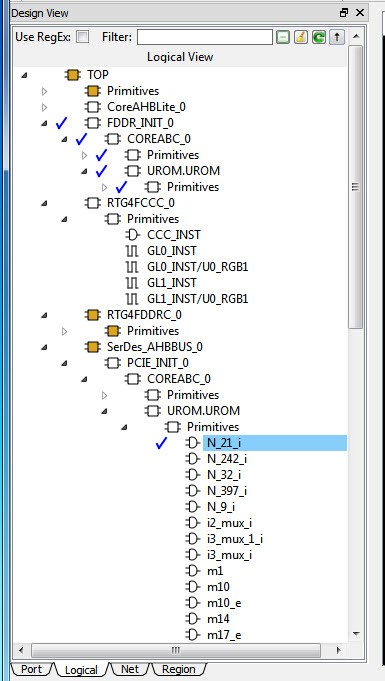Switch to the Net tab
Image resolution: width=385 pixels, height=681 pixels.
(130, 669)
